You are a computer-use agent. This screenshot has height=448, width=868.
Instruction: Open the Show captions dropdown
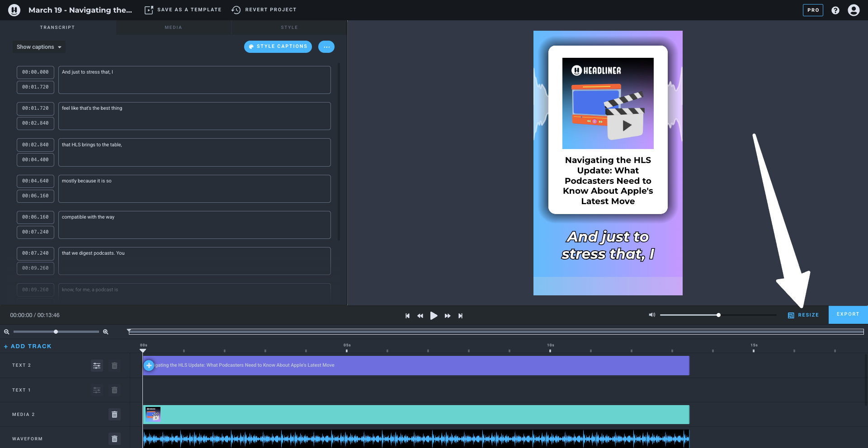[39, 47]
